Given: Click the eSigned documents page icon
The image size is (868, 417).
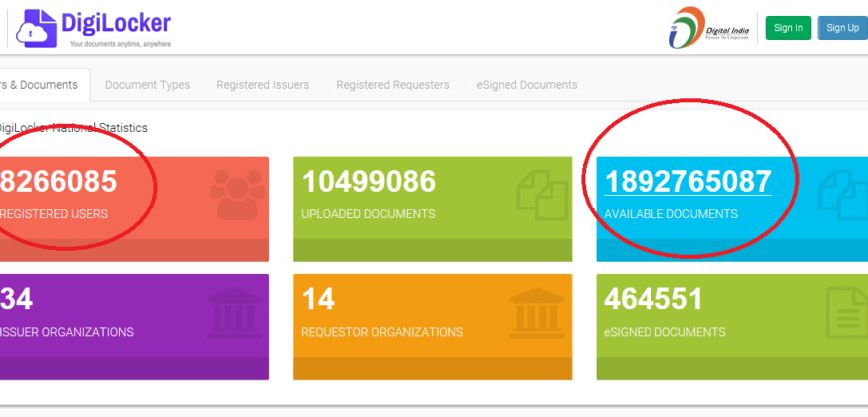Looking at the screenshot, I should 846,313.
